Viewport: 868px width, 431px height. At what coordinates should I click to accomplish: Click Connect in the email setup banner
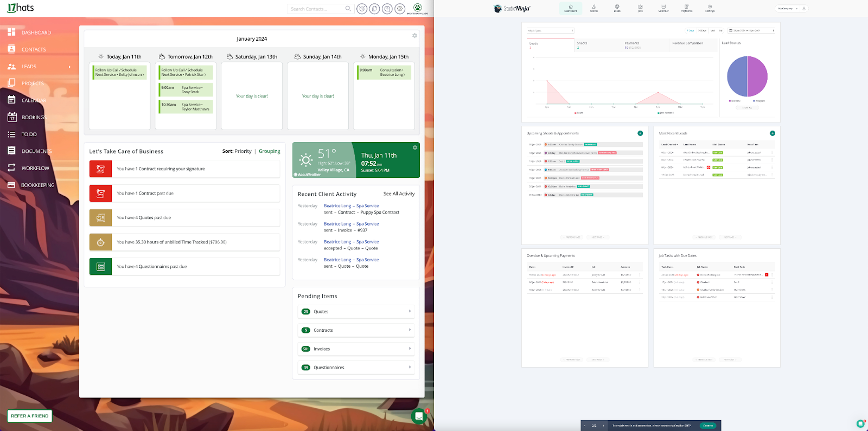click(x=708, y=426)
